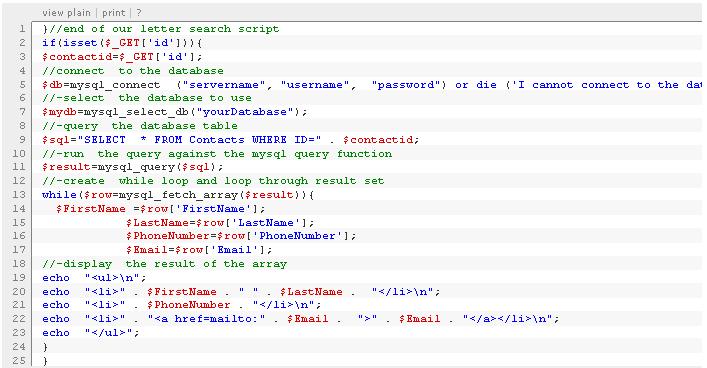This screenshot has width=707, height=368.
Task: Click the 'while($row=mysql_fetch_array($result)){' line
Action: click(x=178, y=195)
